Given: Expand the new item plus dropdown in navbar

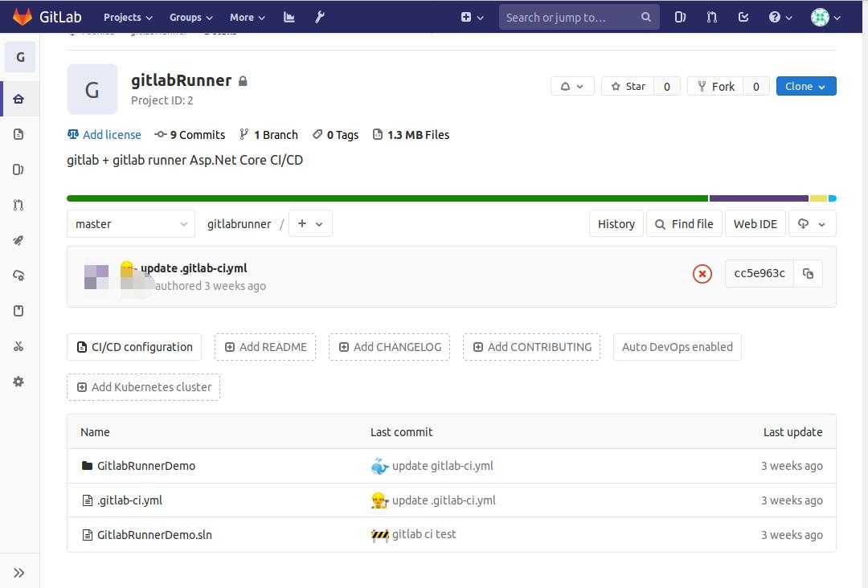Looking at the screenshot, I should (473, 17).
